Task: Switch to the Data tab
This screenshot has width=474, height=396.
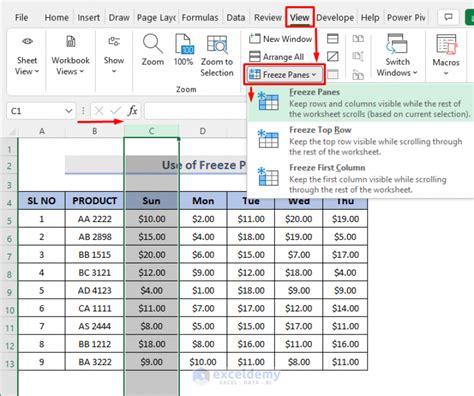Action: [236, 17]
